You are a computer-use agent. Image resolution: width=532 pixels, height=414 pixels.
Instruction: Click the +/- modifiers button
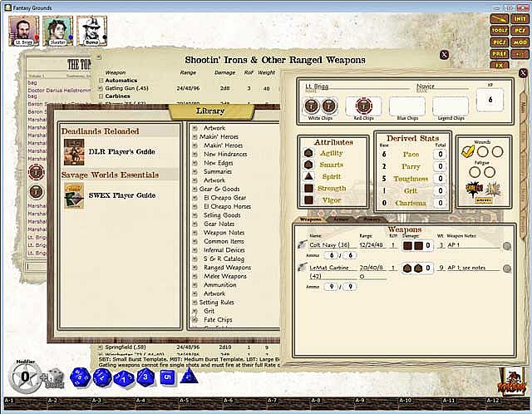520,54
